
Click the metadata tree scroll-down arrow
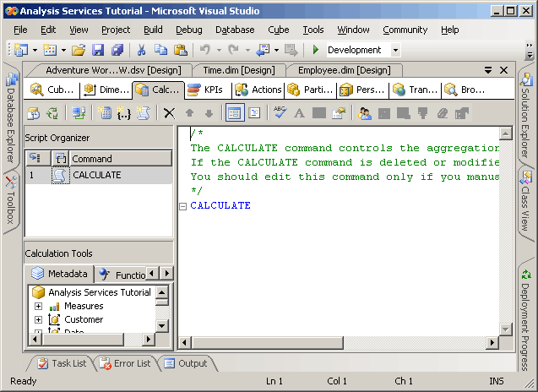coord(162,326)
